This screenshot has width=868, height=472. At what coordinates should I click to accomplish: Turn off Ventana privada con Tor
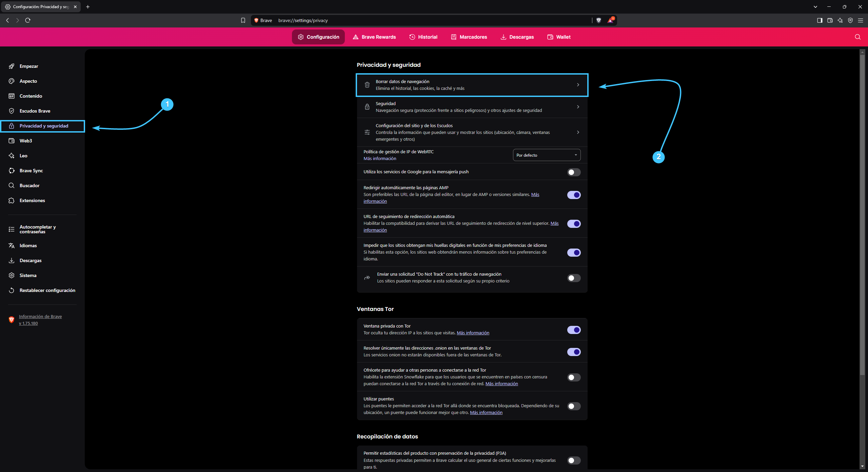point(574,330)
